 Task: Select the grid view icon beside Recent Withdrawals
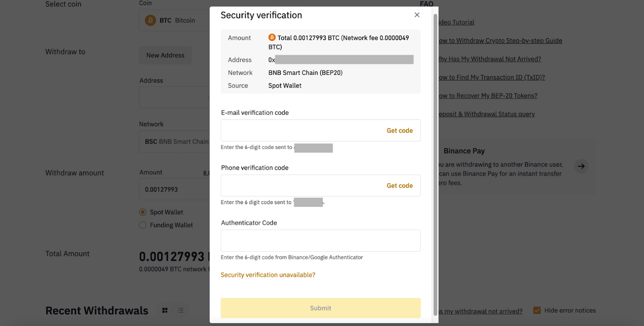(x=164, y=310)
